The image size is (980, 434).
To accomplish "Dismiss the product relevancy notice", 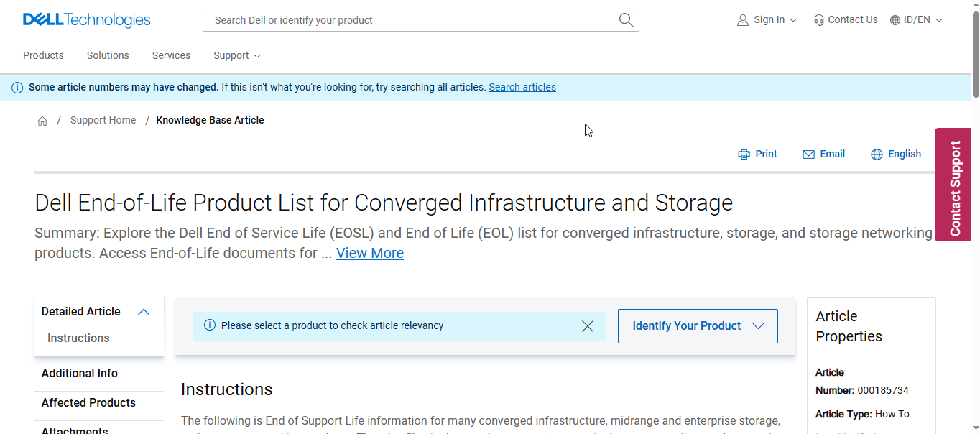I will pos(587,326).
